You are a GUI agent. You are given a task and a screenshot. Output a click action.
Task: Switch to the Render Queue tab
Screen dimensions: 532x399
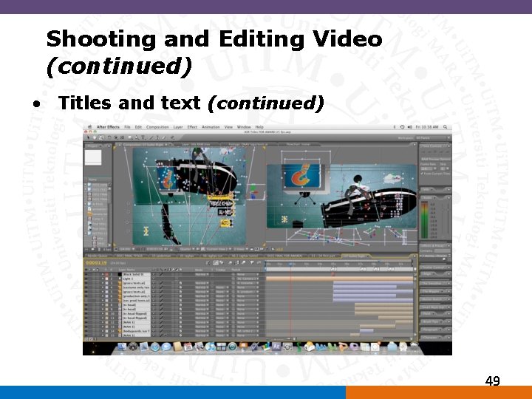(x=98, y=256)
